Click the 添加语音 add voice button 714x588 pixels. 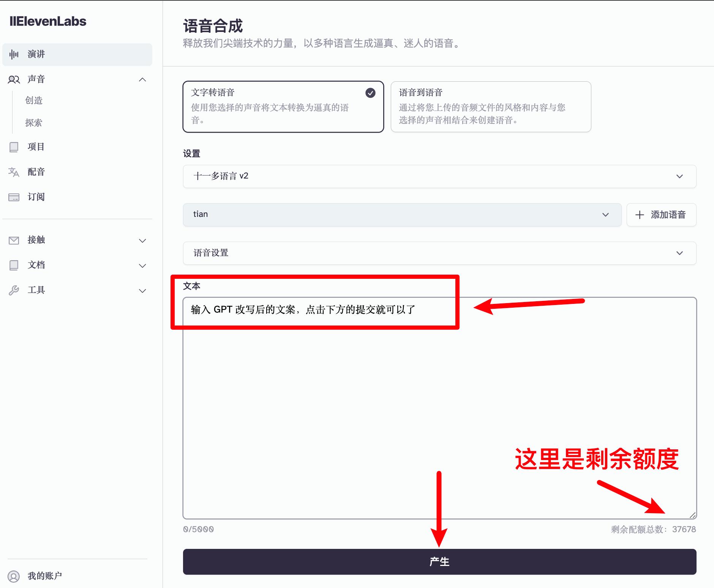click(661, 215)
